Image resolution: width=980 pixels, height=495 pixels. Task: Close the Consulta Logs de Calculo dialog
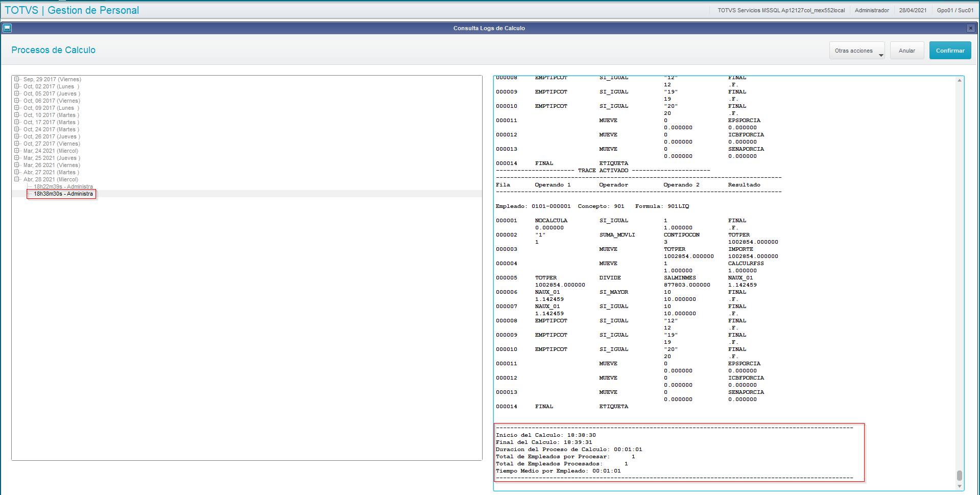(970, 28)
